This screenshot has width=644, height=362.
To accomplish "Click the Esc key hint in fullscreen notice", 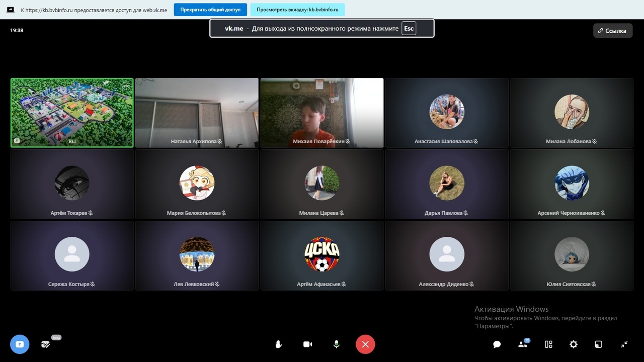I will pyautogui.click(x=409, y=29).
